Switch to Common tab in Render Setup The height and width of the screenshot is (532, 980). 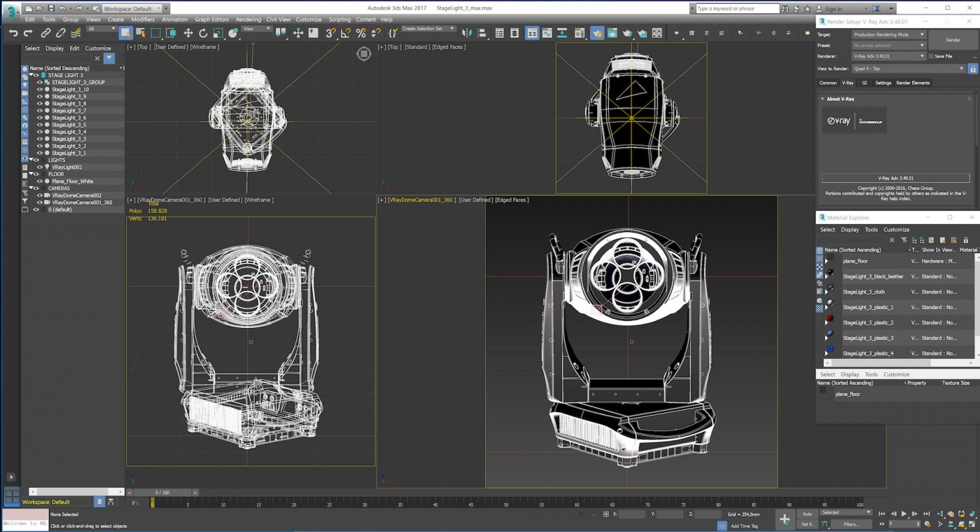828,83
